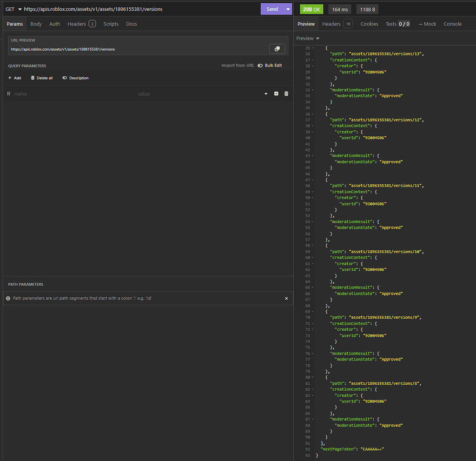Switch to the Params tab
The image size is (476, 461).
(x=15, y=24)
